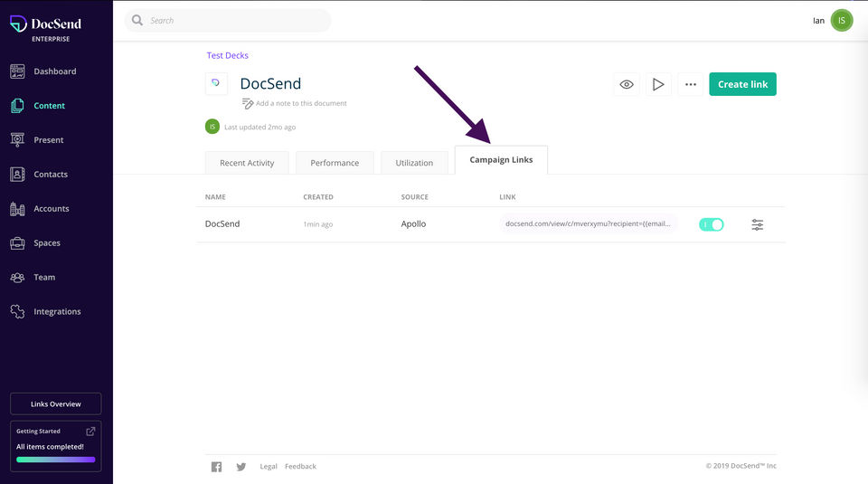This screenshot has width=868, height=484.
Task: Click the SOURCE column header
Action: pos(415,196)
